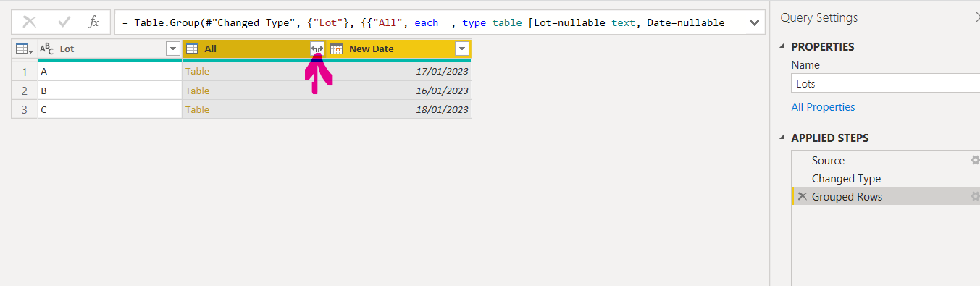Screen dimensions: 980x286
Task: Open the table menu icon in corner
Action: pos(25,49)
